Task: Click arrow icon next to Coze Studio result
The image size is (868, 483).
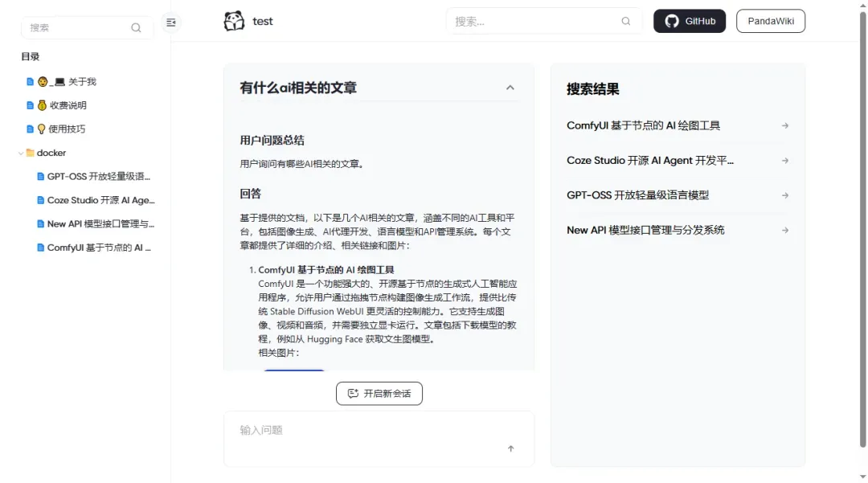Action: (785, 161)
